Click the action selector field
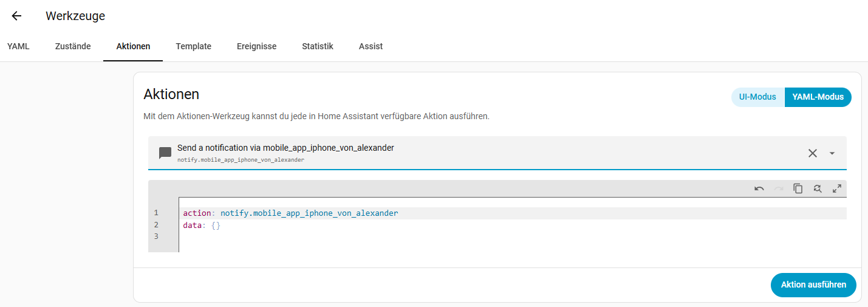 (x=497, y=153)
